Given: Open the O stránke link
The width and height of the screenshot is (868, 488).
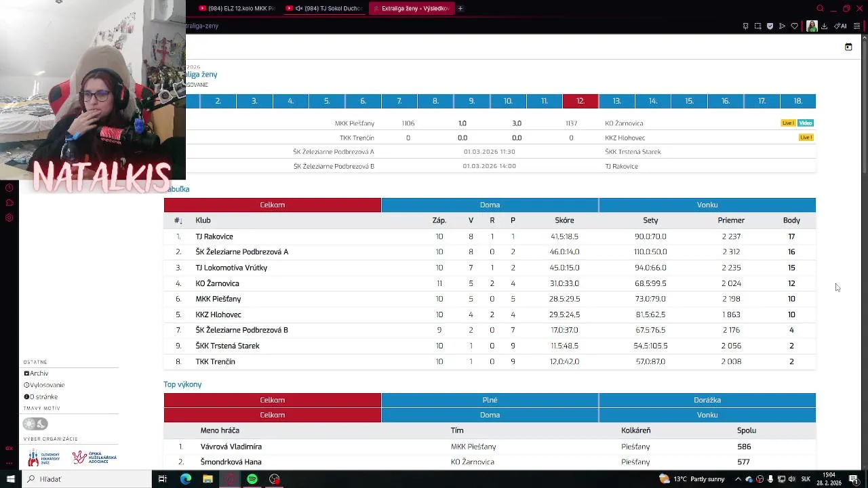Looking at the screenshot, I should 41,396.
